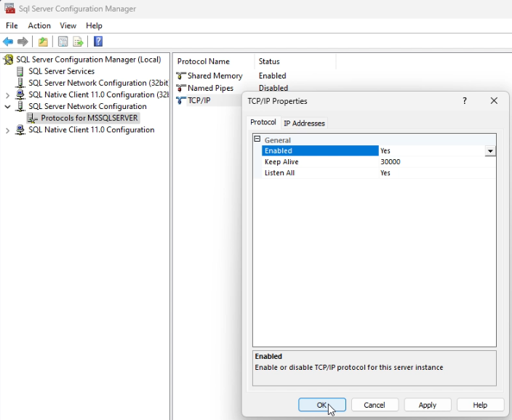This screenshot has height=420, width=512.
Task: Collapse the General property category
Action: [257, 140]
